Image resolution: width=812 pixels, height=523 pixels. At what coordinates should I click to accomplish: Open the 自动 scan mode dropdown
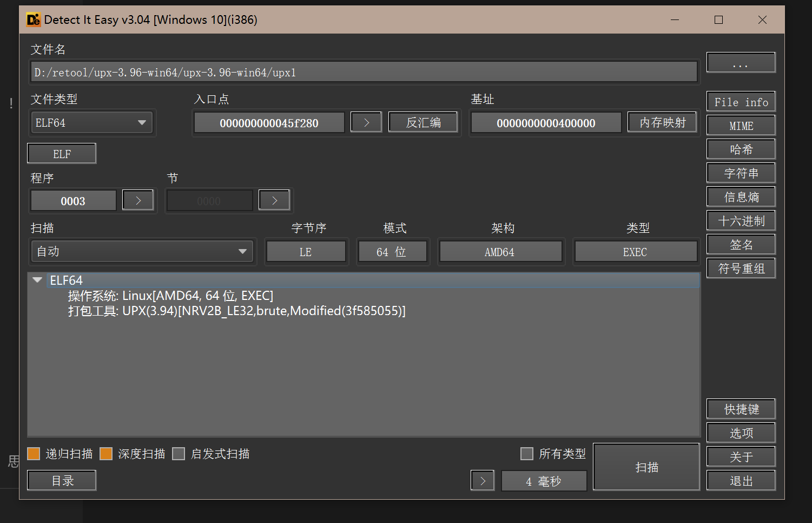click(142, 252)
